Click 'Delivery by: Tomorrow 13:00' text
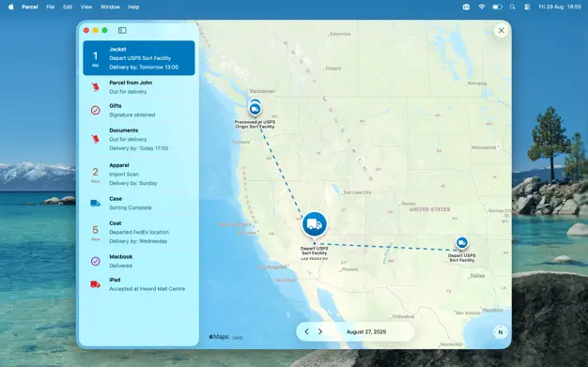This screenshot has height=367, width=588. 144,67
